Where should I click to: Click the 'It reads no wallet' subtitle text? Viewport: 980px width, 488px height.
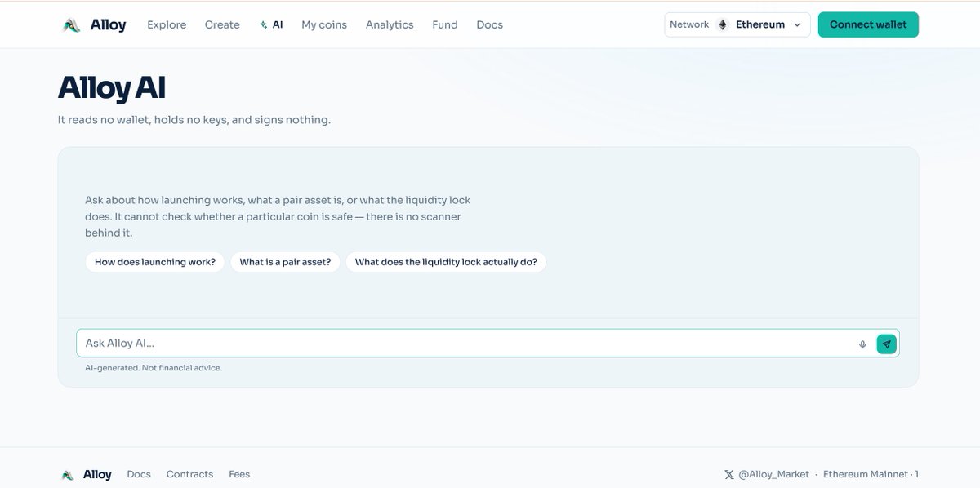click(x=194, y=120)
